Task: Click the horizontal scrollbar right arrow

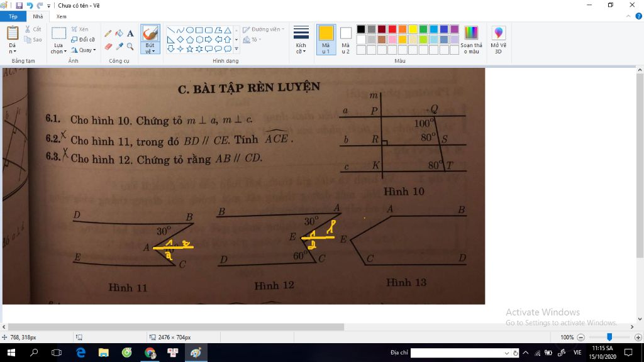Action: (x=632, y=327)
